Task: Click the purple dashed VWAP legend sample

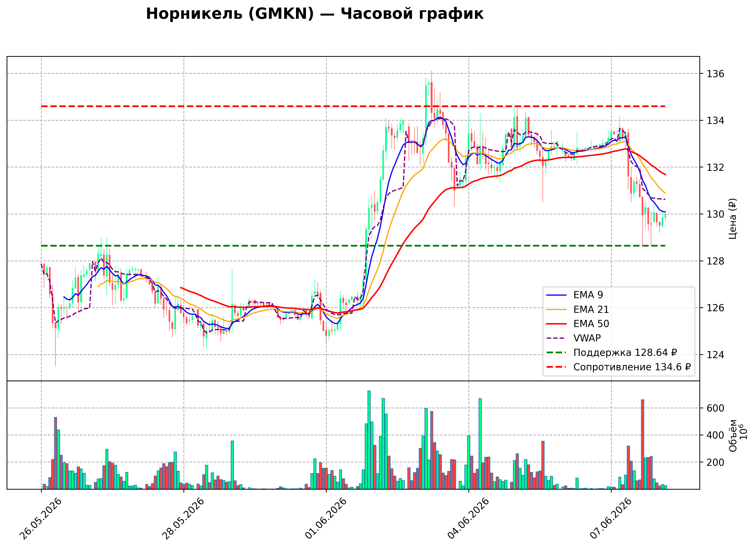Action: coord(556,338)
